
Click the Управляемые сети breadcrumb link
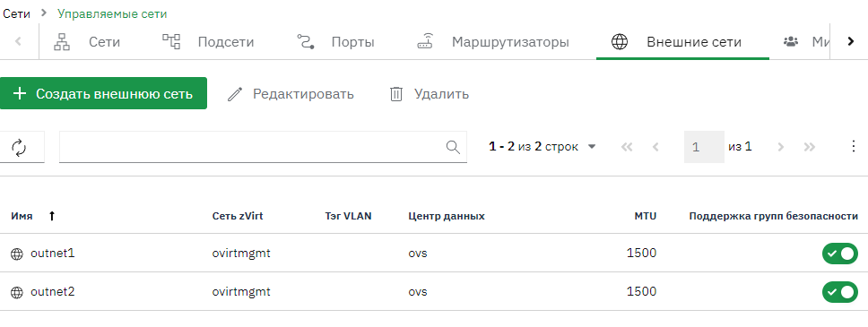[x=112, y=13]
